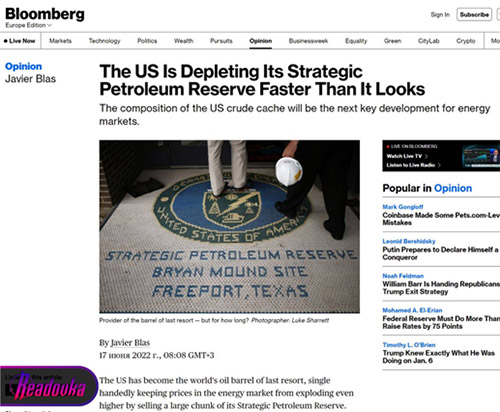Click the Live Now indicator
500x412 pixels.
(20, 41)
